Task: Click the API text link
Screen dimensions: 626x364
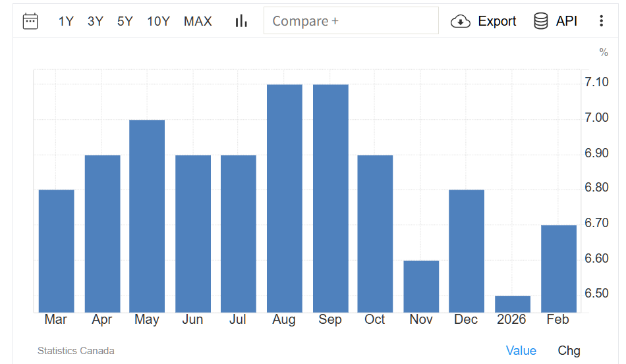Action: tap(567, 21)
